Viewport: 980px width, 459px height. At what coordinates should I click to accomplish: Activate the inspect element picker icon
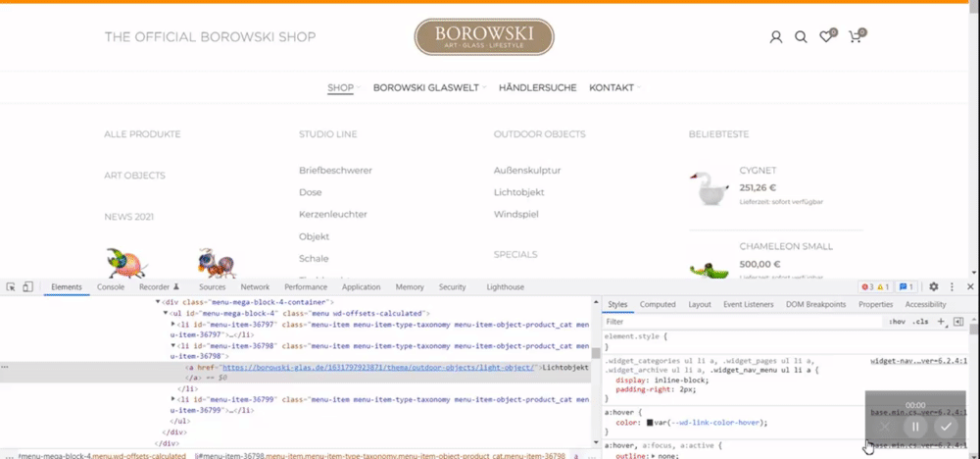[x=11, y=287]
